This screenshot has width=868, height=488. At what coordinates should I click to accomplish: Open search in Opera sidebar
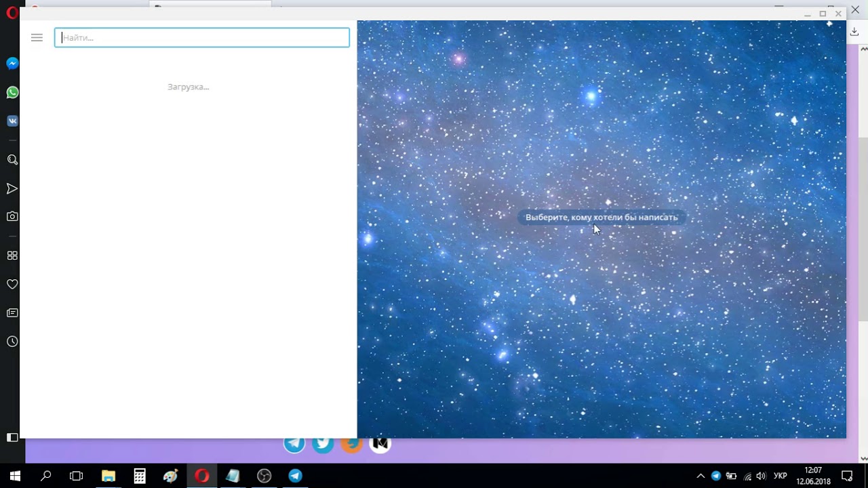click(x=12, y=160)
